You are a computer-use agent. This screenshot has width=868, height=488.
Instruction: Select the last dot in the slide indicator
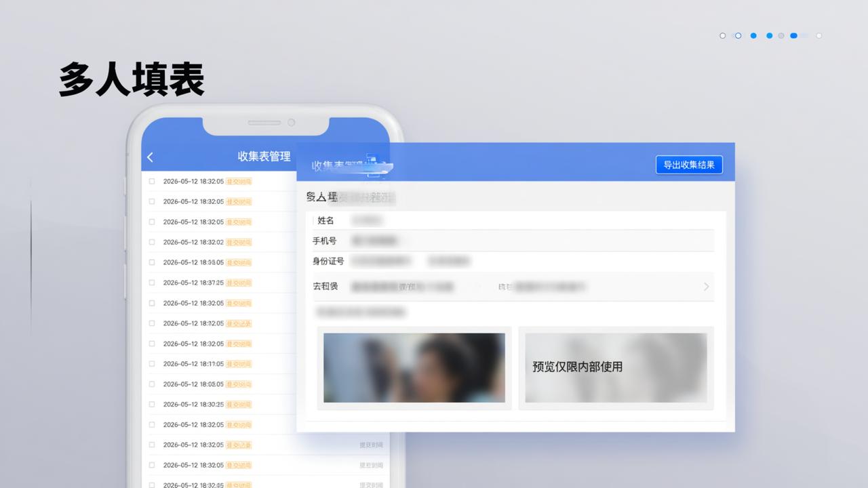tap(818, 36)
